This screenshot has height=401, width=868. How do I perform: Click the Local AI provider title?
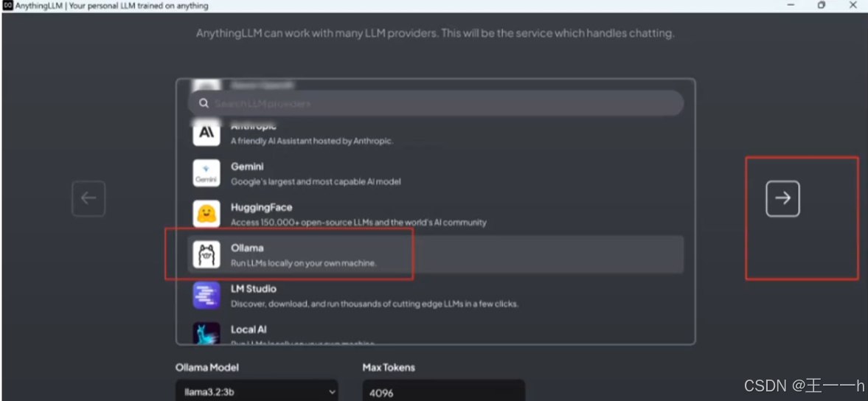click(x=249, y=329)
